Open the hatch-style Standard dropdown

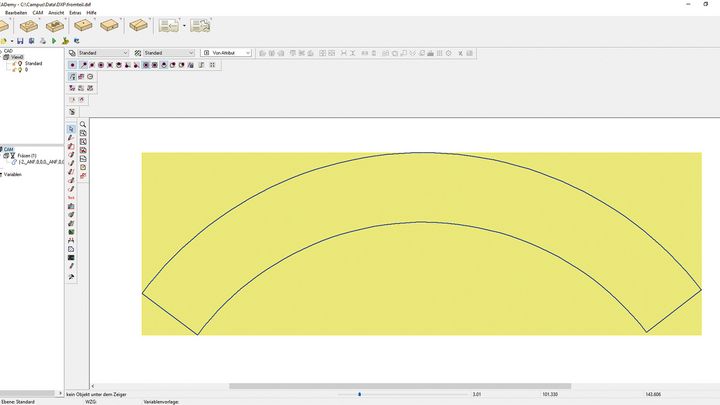(x=190, y=52)
